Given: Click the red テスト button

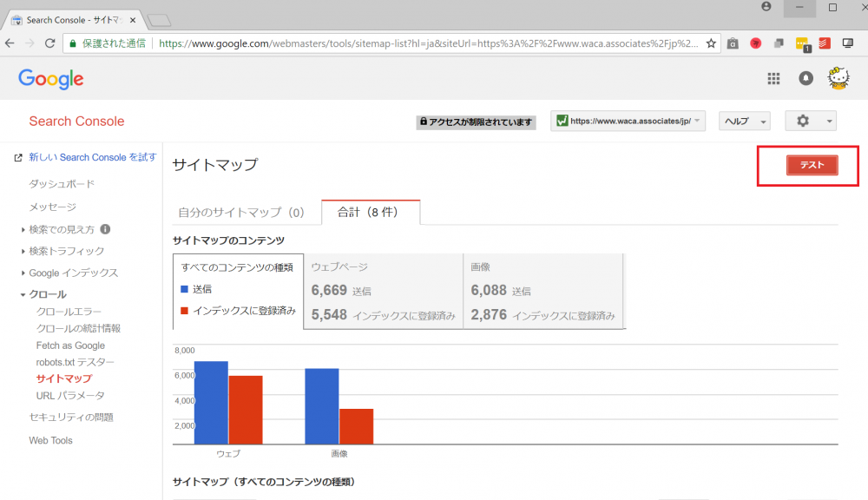Looking at the screenshot, I should tap(812, 165).
